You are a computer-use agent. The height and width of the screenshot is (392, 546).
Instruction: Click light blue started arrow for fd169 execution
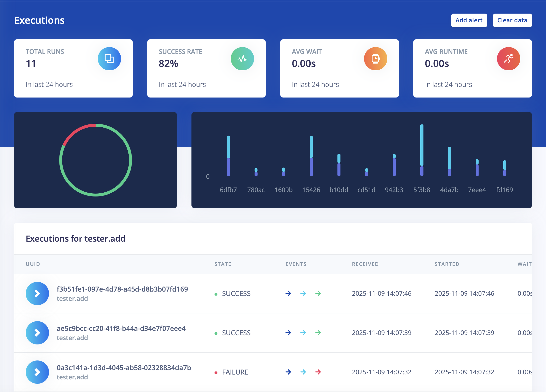pyautogui.click(x=303, y=294)
